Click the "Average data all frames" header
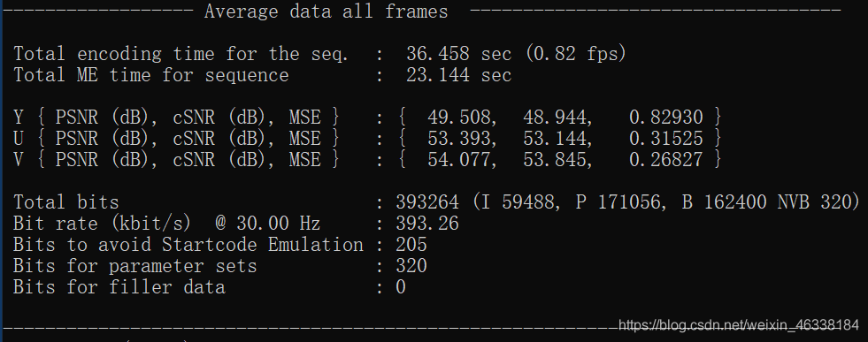868x342 pixels. pyautogui.click(x=326, y=11)
